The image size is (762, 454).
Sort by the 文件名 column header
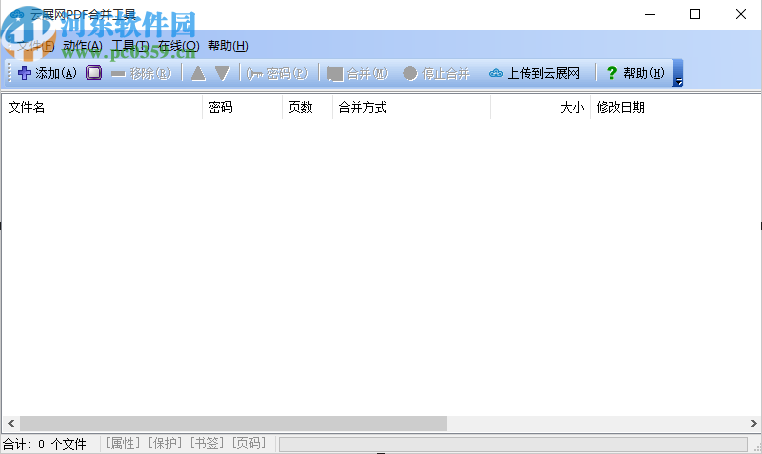[102, 107]
